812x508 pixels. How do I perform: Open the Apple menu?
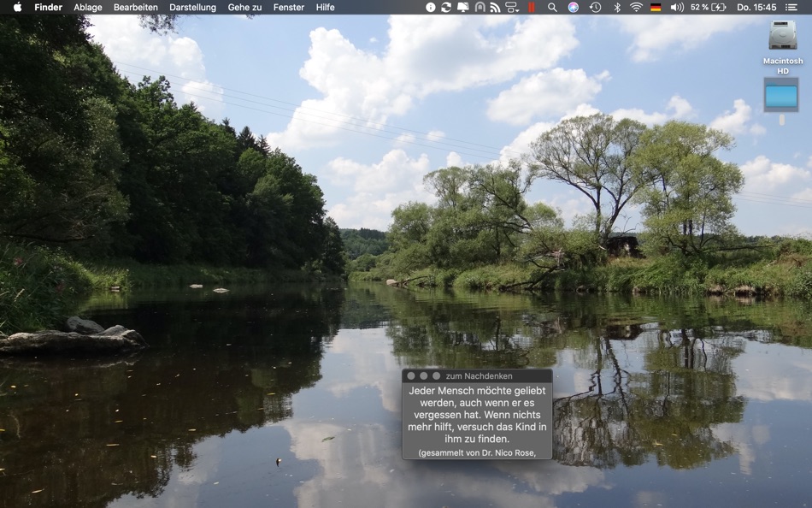pyautogui.click(x=17, y=7)
